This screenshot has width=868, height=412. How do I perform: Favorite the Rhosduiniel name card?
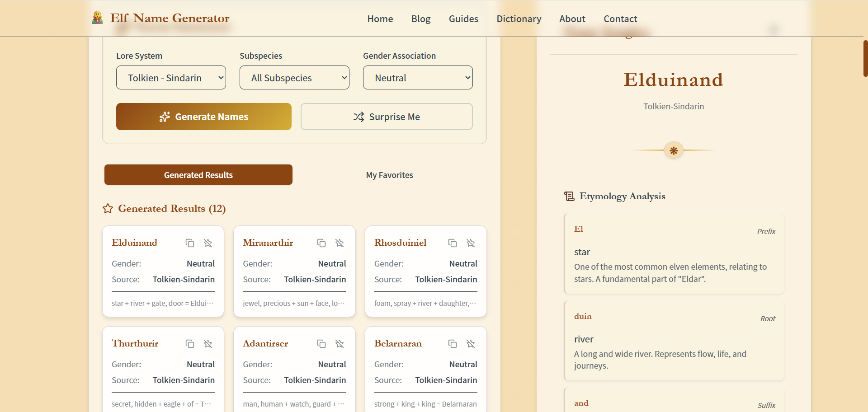[x=471, y=243]
